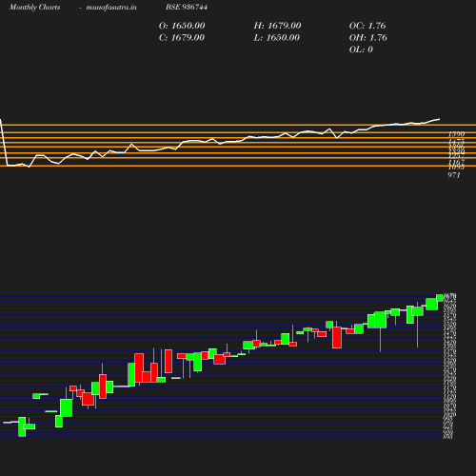Select the "BSE 936744" symbol label
The image size is (476, 476).
coord(187,7)
